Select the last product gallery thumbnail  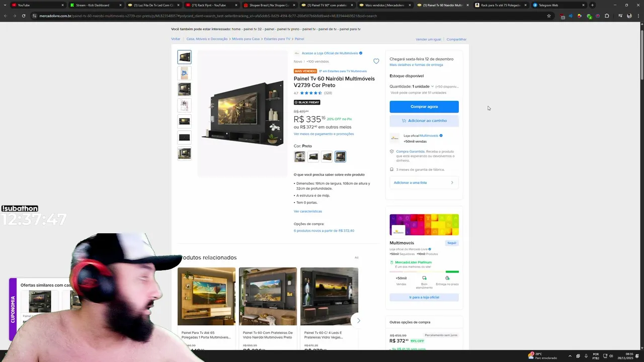point(184,153)
